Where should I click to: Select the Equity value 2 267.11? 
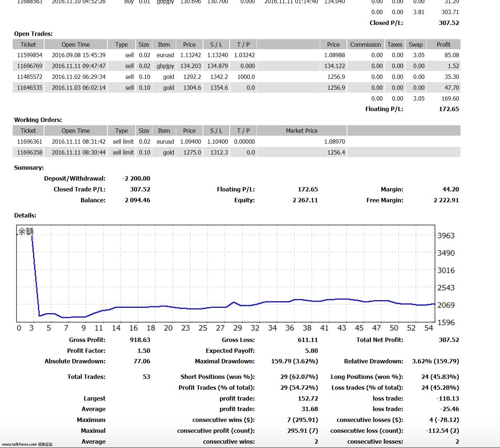[x=305, y=200]
